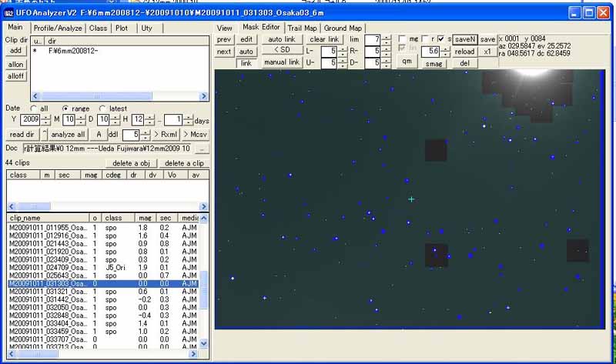Click the clear link button
Image resolution: width=616 pixels, height=364 pixels.
[323, 39]
